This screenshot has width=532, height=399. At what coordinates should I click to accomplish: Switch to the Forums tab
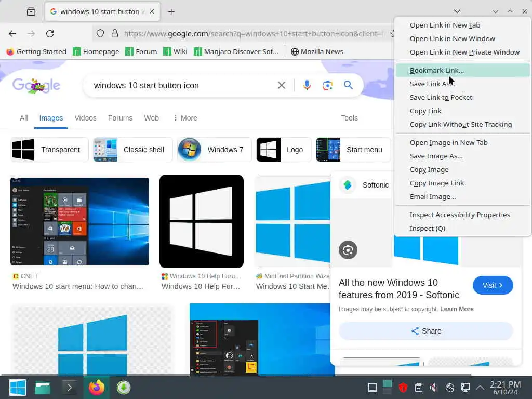[x=120, y=118]
